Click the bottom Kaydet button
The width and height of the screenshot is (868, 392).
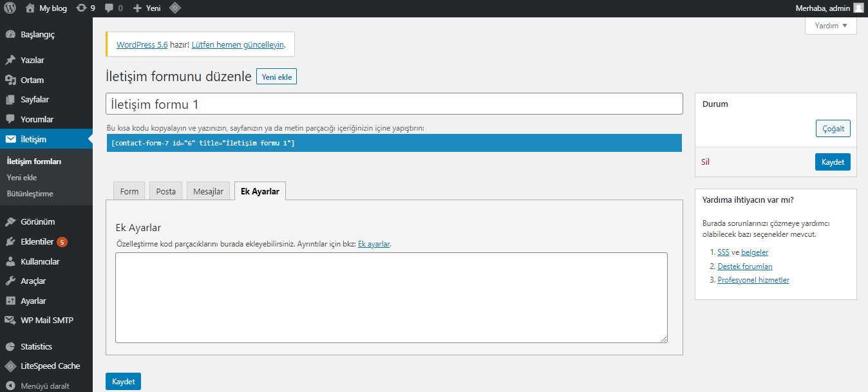tap(124, 382)
